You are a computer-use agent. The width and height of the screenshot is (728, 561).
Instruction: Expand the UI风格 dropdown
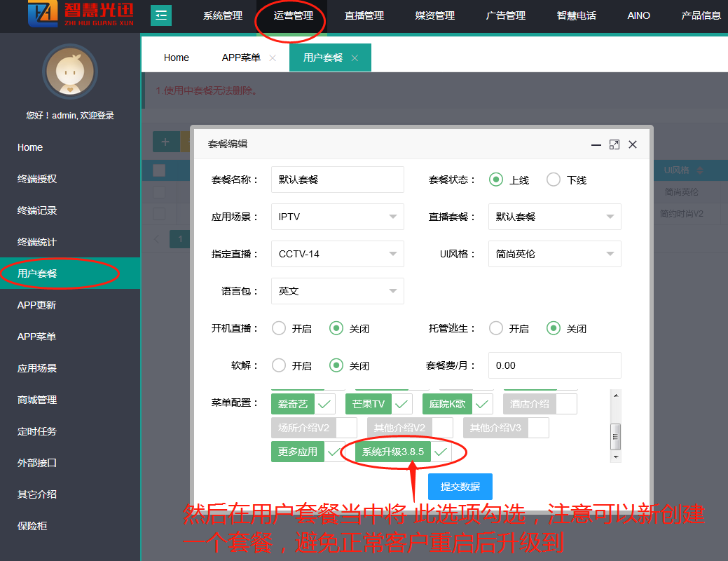click(x=554, y=254)
